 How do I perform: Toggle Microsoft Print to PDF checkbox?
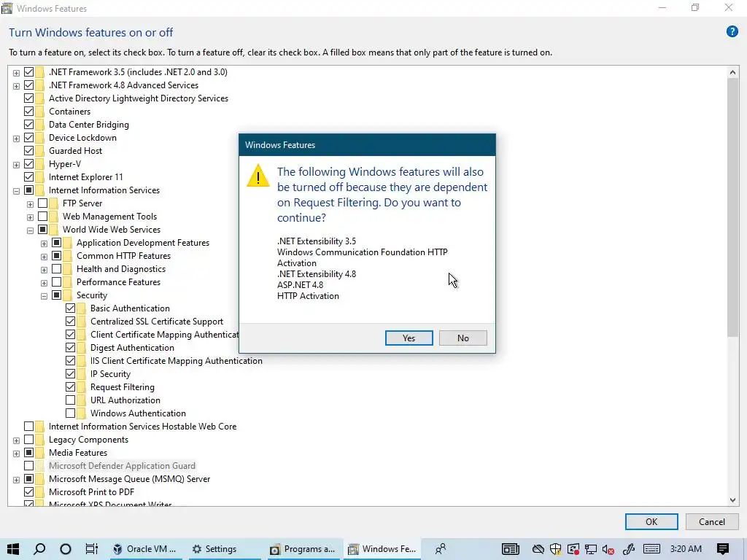(x=28, y=492)
